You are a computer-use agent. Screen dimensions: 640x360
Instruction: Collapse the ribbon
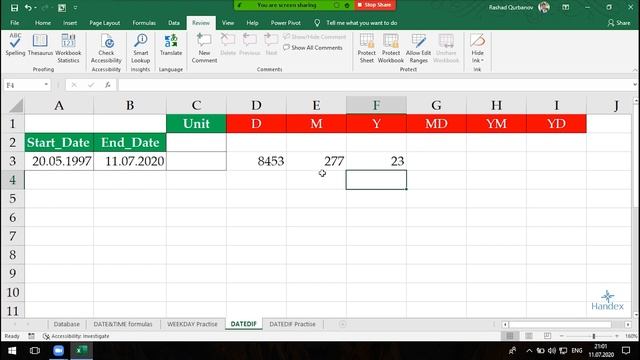click(x=635, y=70)
